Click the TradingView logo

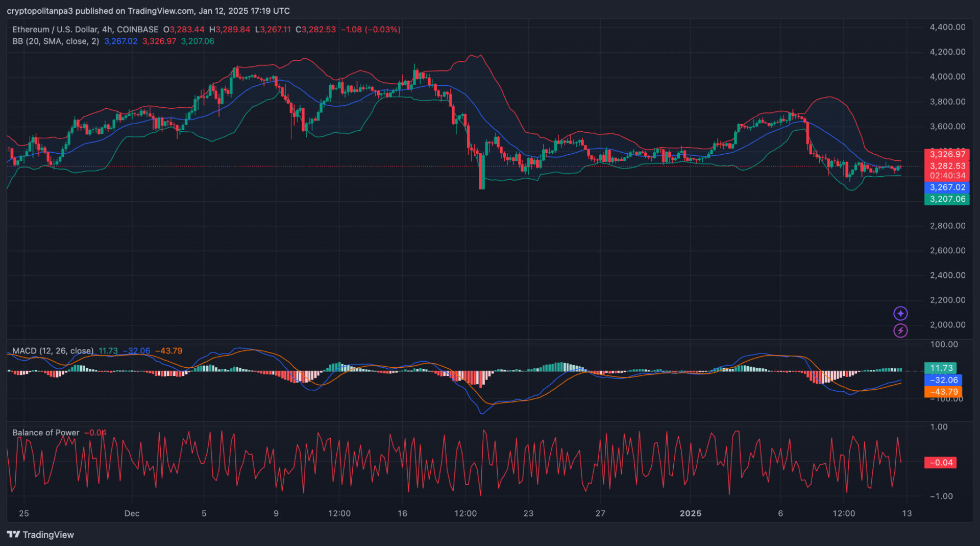pyautogui.click(x=40, y=534)
